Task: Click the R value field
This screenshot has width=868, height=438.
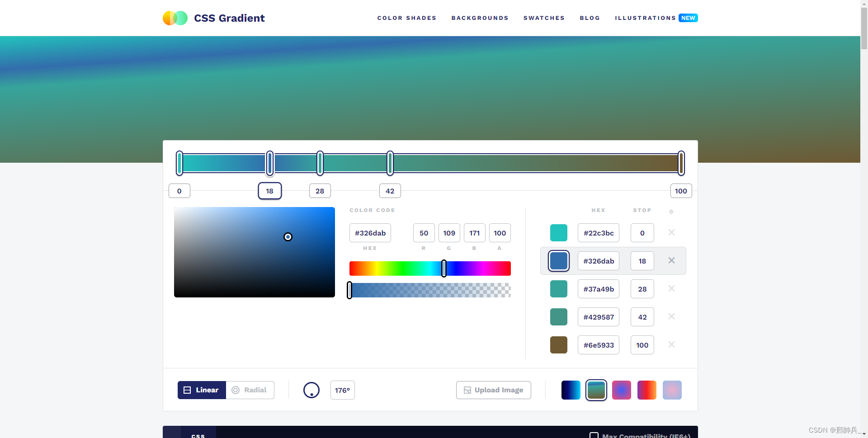Action: click(424, 233)
